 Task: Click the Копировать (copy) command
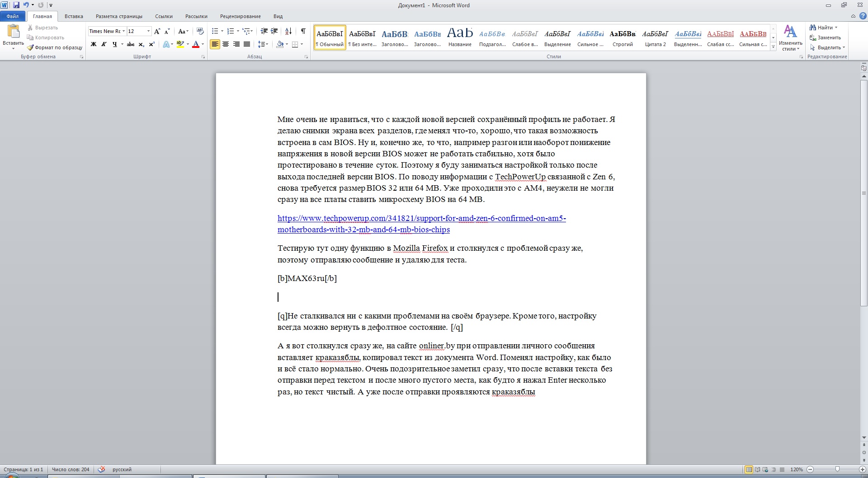tap(45, 37)
